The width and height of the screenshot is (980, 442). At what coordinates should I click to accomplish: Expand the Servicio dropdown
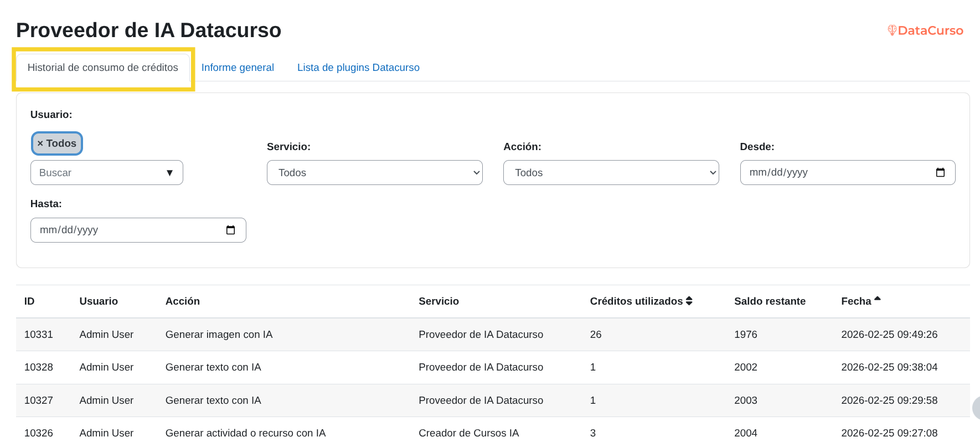tap(374, 173)
